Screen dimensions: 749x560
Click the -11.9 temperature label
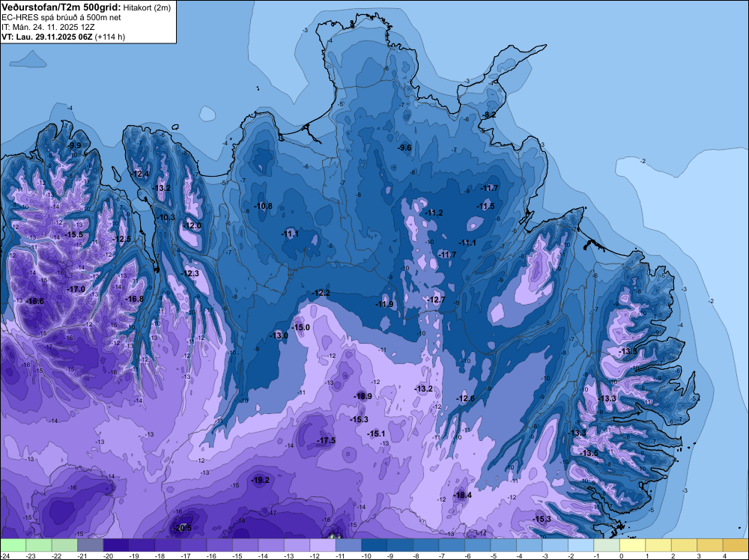coord(384,304)
